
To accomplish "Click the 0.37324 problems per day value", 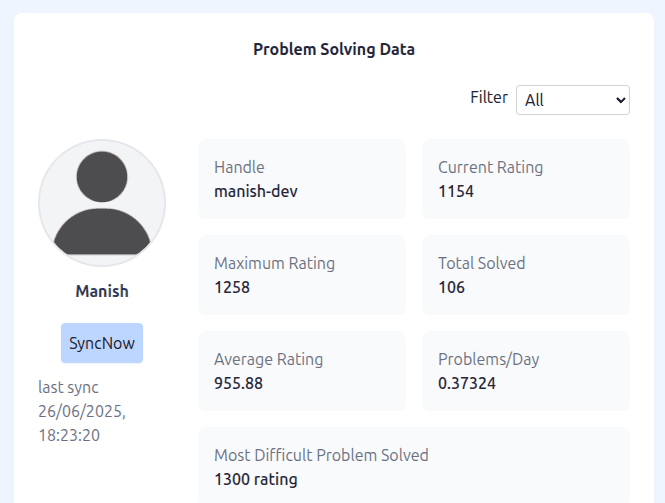I will point(467,383).
